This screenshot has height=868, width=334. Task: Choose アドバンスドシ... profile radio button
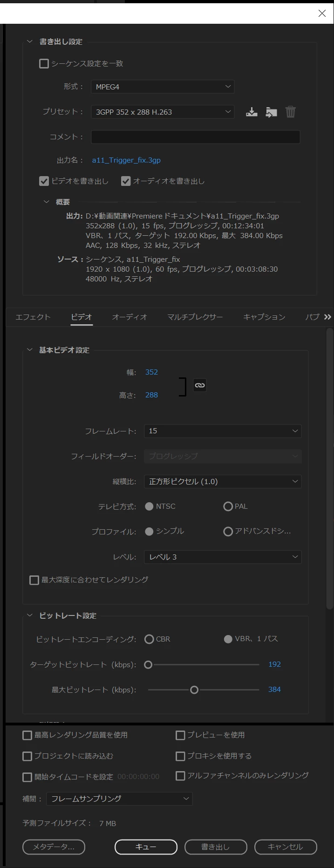click(228, 532)
